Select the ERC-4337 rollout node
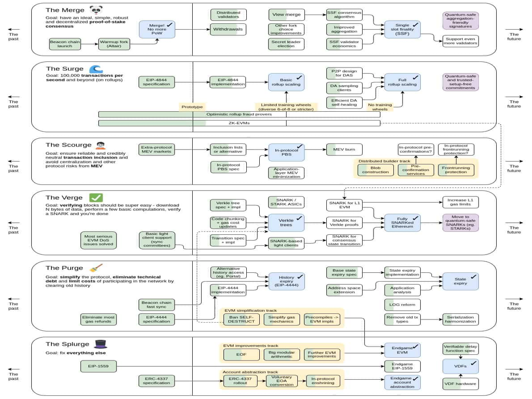 pyautogui.click(x=241, y=381)
